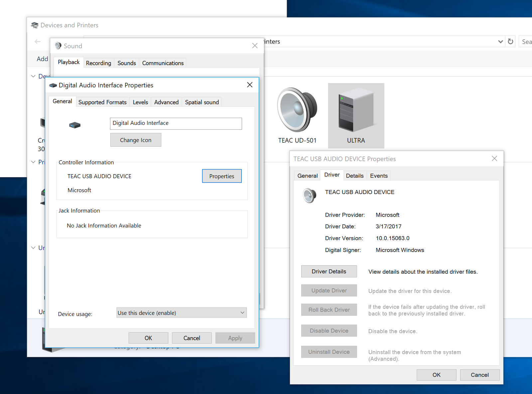532x394 pixels.
Task: Click the 'Microsoft Windows' digital signer value
Action: point(400,250)
